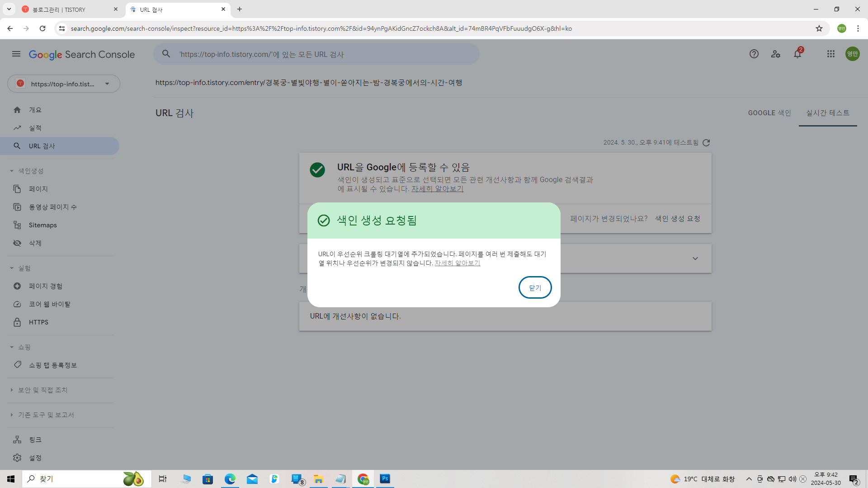Open the notifications bell icon
This screenshot has width=868, height=488.
[x=797, y=54]
